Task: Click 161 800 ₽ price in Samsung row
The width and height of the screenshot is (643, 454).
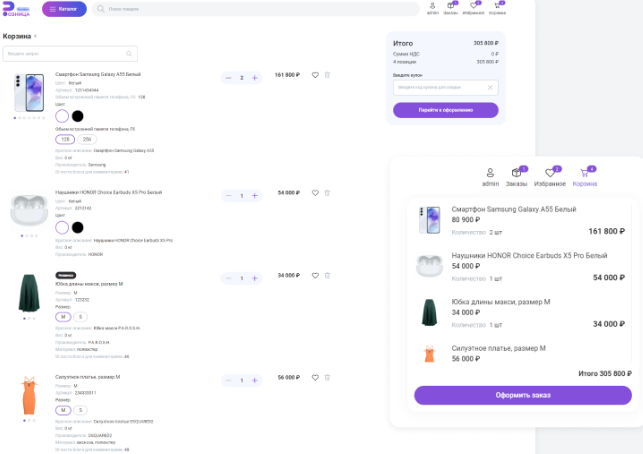Action: click(287, 75)
